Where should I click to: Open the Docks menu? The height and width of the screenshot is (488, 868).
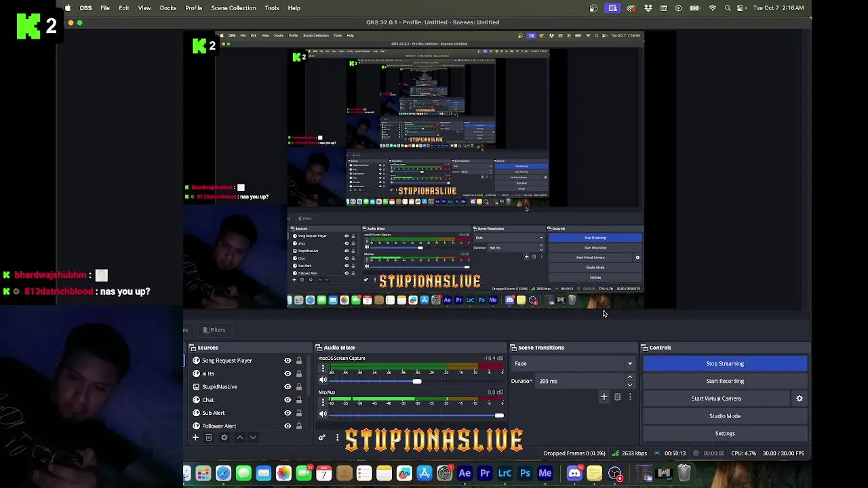(x=168, y=8)
